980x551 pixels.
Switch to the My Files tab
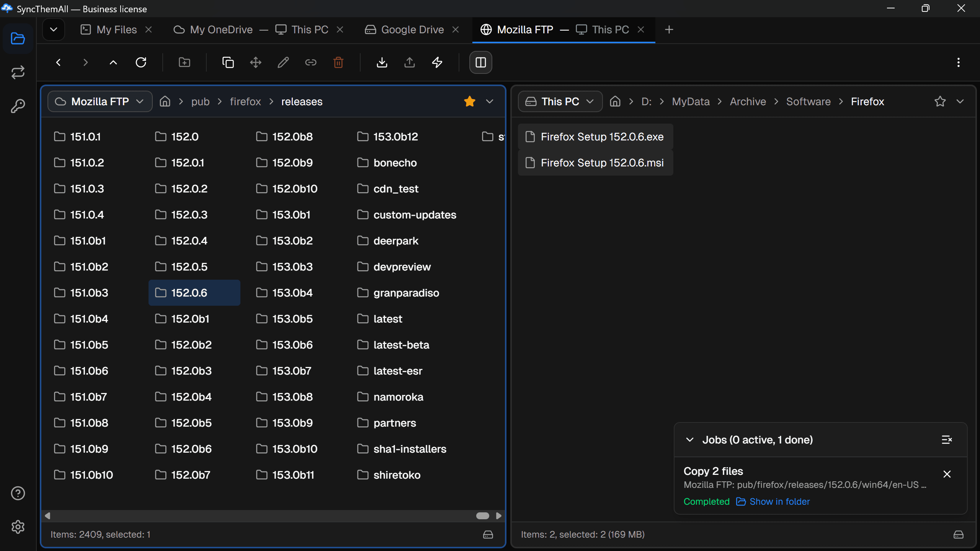click(116, 30)
